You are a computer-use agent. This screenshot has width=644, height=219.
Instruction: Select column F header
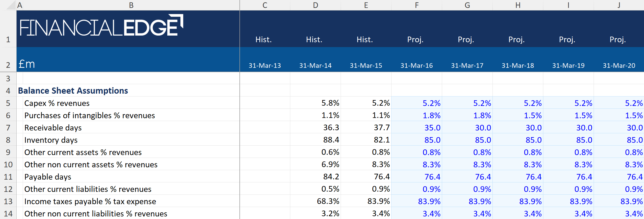pos(417,5)
